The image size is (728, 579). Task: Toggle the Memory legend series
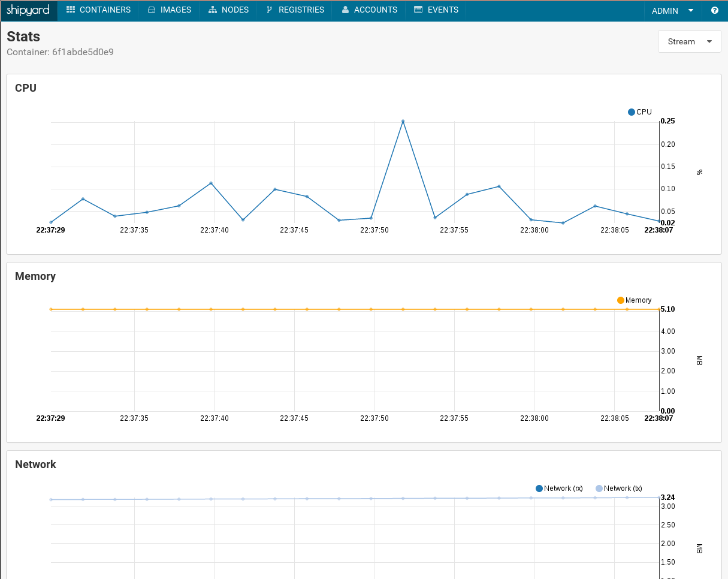click(x=634, y=300)
